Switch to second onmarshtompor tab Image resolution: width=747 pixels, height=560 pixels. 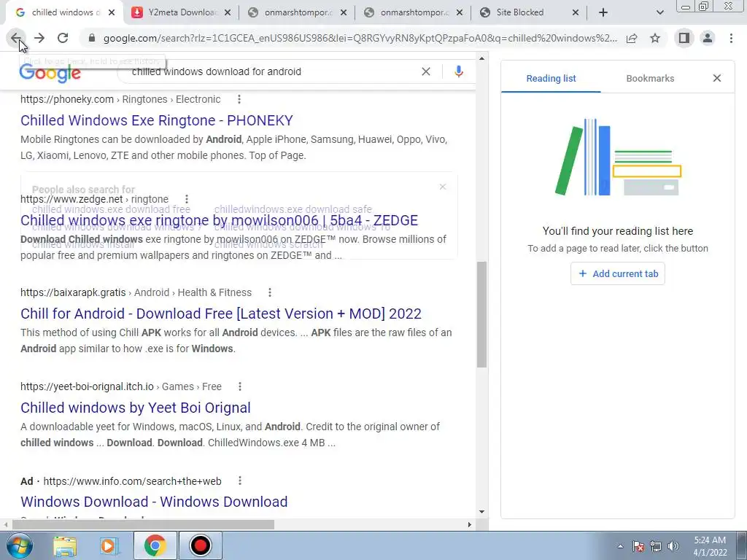click(414, 12)
